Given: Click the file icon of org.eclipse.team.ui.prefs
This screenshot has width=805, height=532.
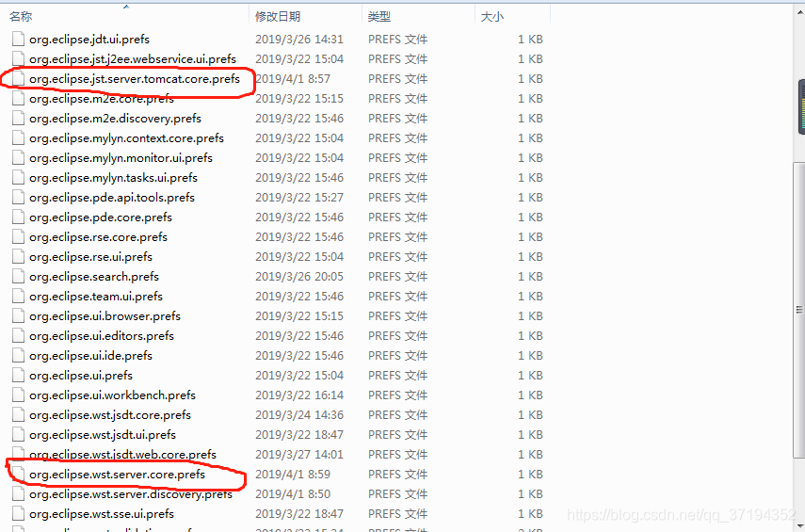Looking at the screenshot, I should tap(18, 297).
